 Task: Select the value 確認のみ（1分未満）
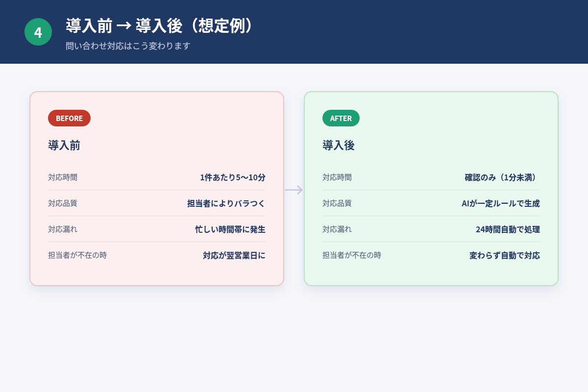pos(502,177)
